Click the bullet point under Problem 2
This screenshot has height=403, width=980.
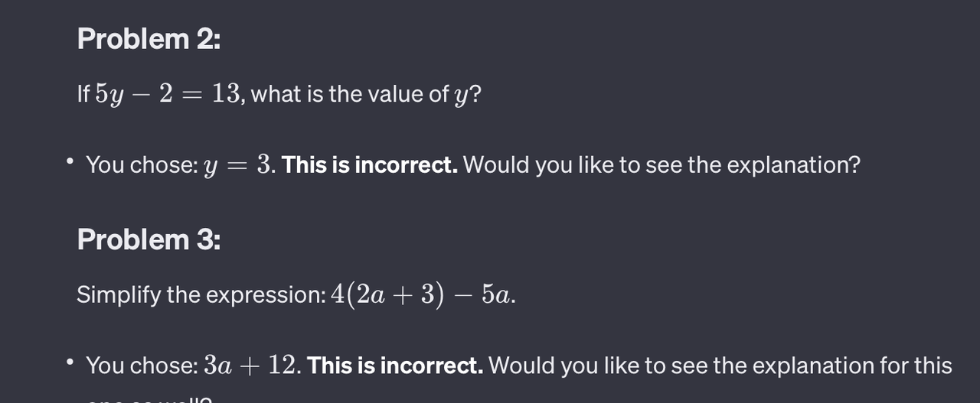point(70,163)
